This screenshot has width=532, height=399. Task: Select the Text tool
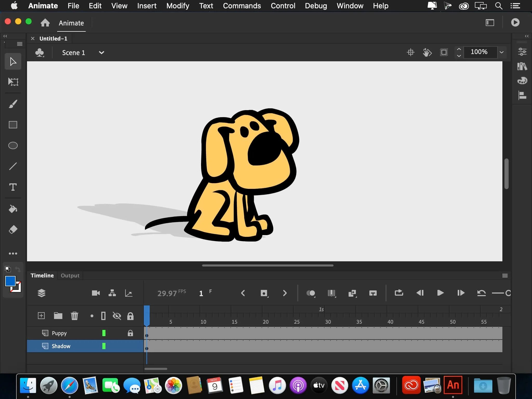tap(12, 187)
